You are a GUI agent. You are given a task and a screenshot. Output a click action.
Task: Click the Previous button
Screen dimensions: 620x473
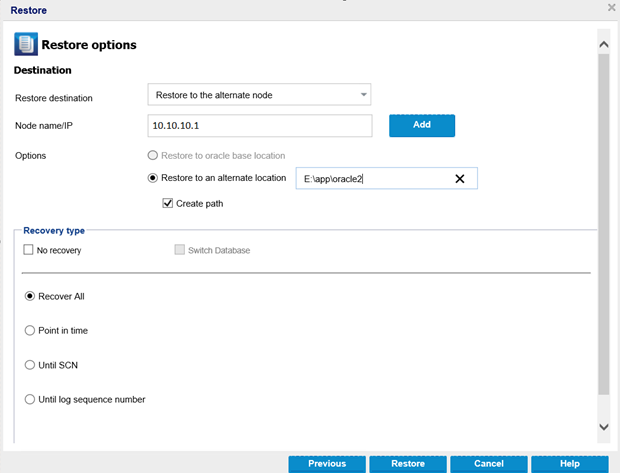tap(327, 464)
